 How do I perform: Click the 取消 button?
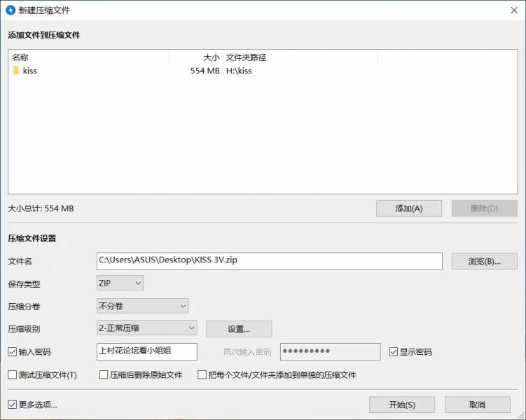pos(478,405)
